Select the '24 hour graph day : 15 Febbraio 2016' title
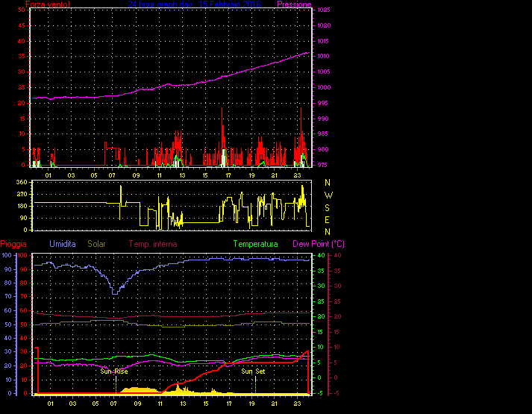The height and width of the screenshot is (414, 532). click(x=195, y=4)
